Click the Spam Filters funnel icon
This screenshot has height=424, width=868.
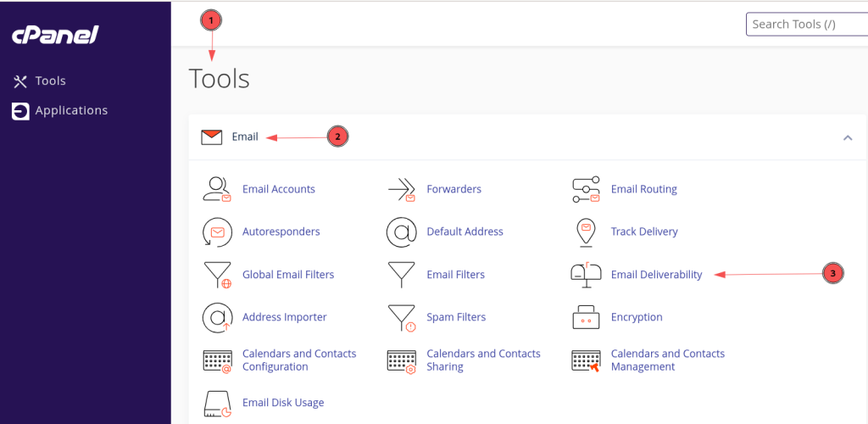click(401, 318)
